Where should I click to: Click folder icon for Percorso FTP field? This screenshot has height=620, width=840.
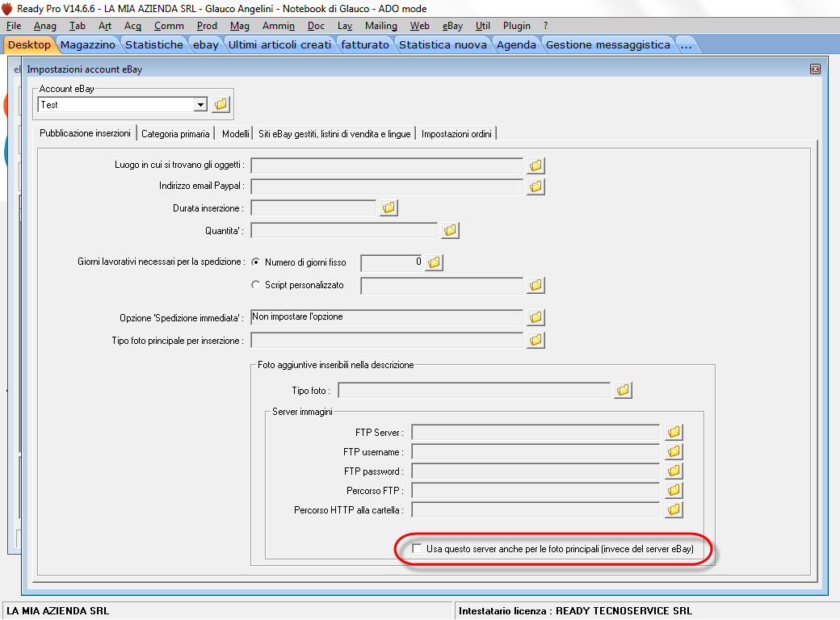point(674,490)
